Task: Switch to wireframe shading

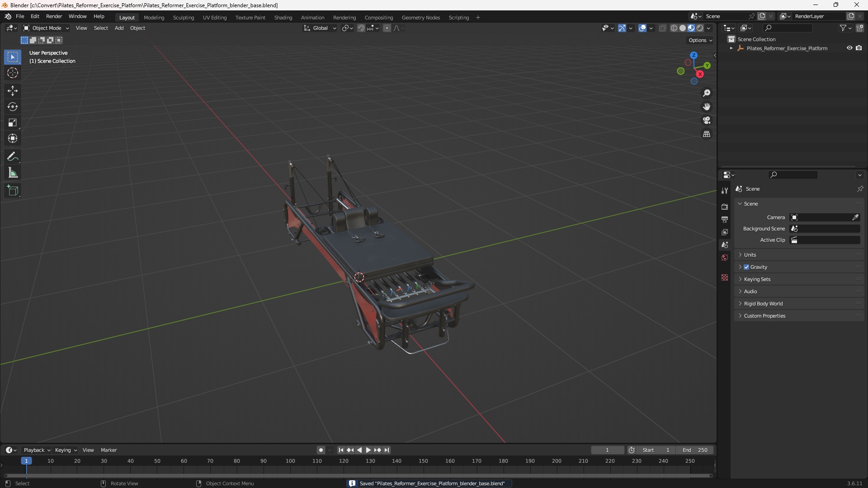Action: pos(674,28)
